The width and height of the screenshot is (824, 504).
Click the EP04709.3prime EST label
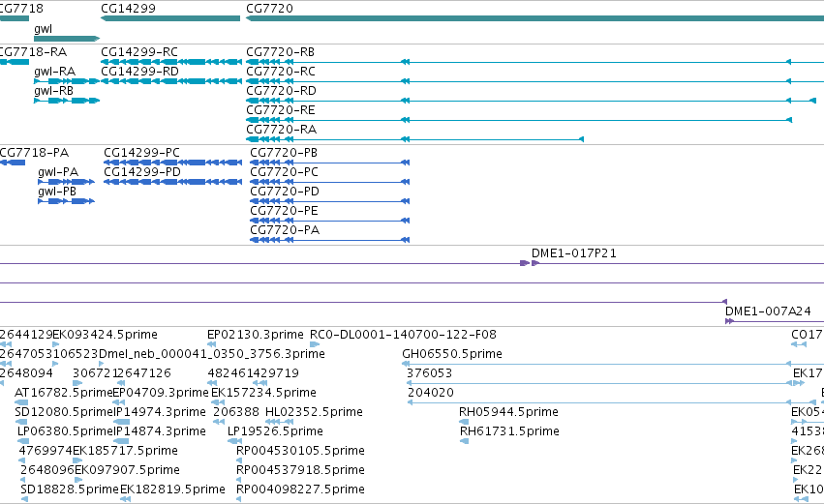pyautogui.click(x=161, y=393)
